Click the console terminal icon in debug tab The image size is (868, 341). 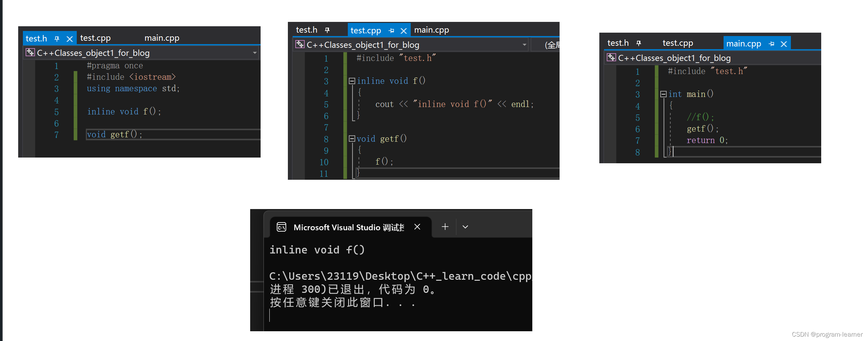[281, 227]
